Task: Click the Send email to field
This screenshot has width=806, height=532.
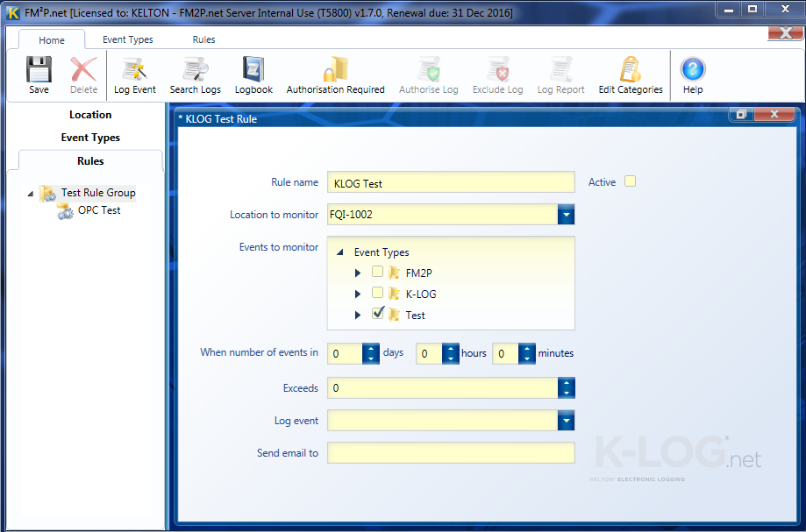Action: 451,452
